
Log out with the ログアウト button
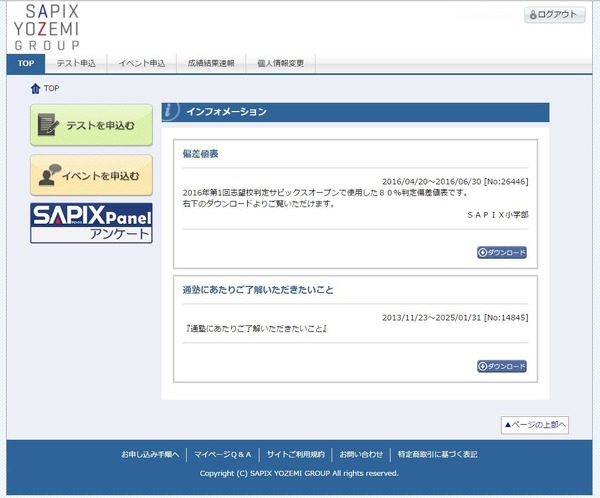click(554, 15)
